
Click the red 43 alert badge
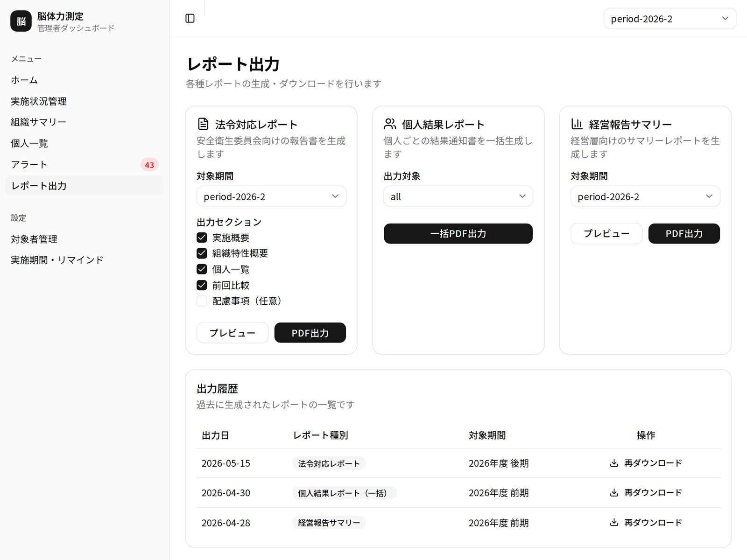[149, 165]
